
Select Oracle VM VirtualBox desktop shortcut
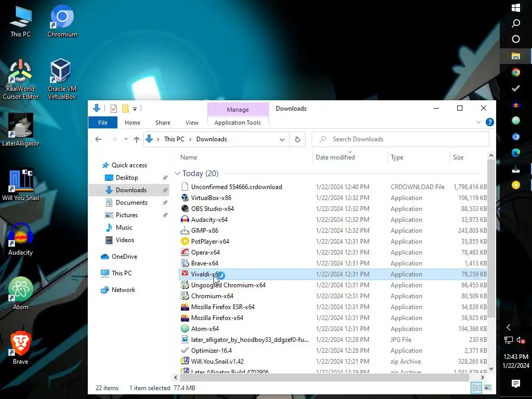pos(61,79)
